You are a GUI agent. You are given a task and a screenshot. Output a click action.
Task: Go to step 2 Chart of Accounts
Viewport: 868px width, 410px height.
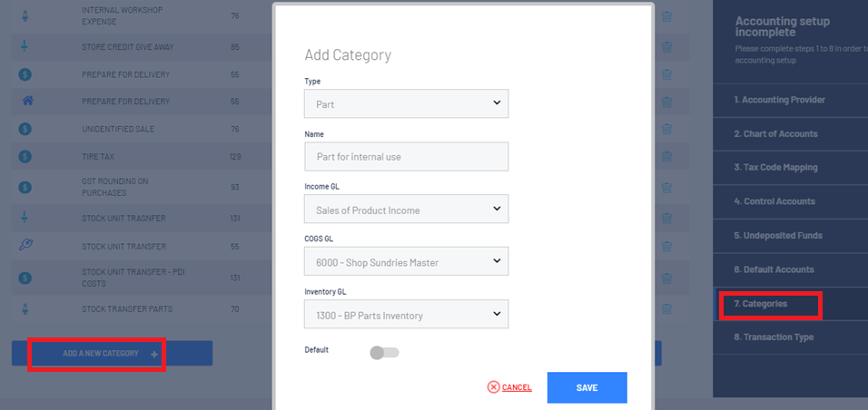point(776,134)
